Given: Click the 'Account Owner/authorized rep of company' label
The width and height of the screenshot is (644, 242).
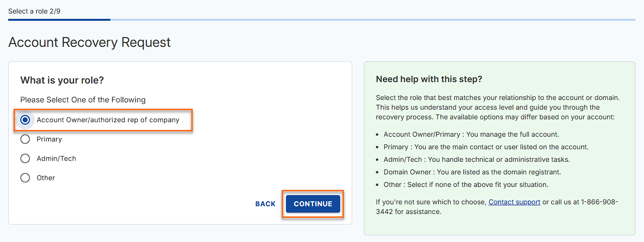Looking at the screenshot, I should [x=108, y=120].
